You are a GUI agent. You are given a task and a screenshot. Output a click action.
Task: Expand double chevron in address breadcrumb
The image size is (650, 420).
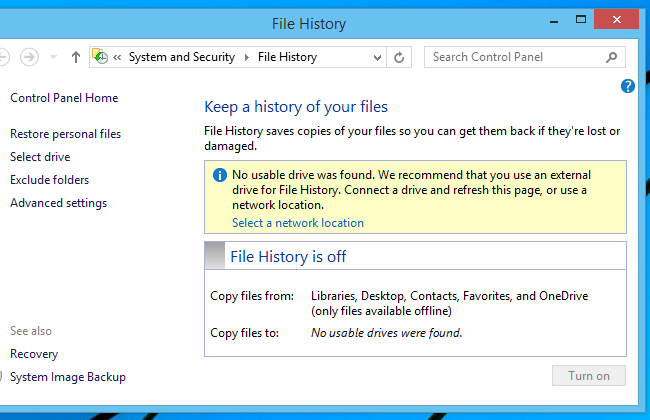[x=118, y=58]
